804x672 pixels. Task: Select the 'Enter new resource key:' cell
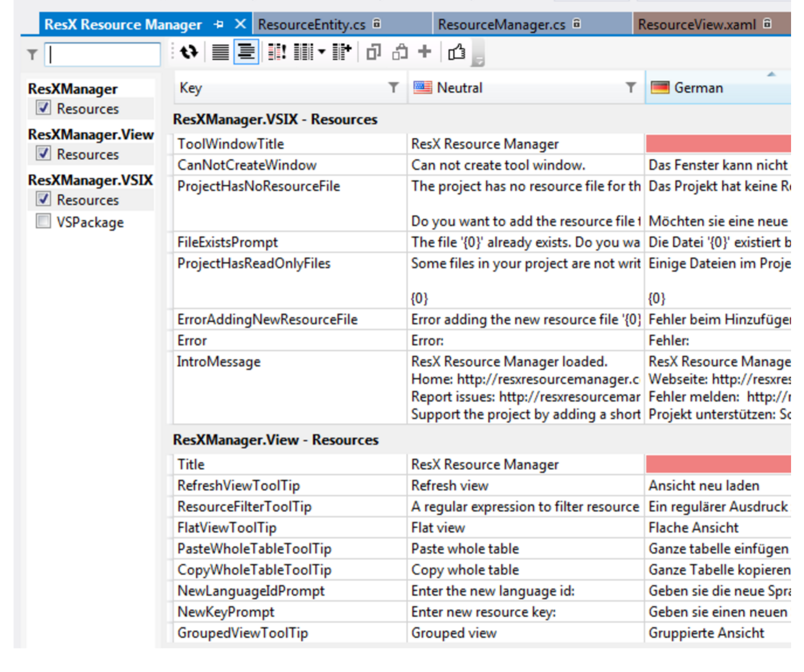click(x=525, y=612)
